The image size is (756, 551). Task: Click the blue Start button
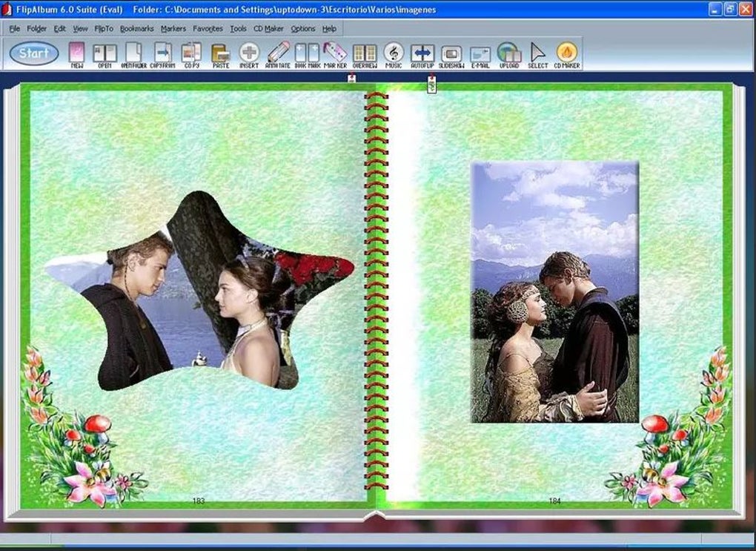(x=34, y=53)
